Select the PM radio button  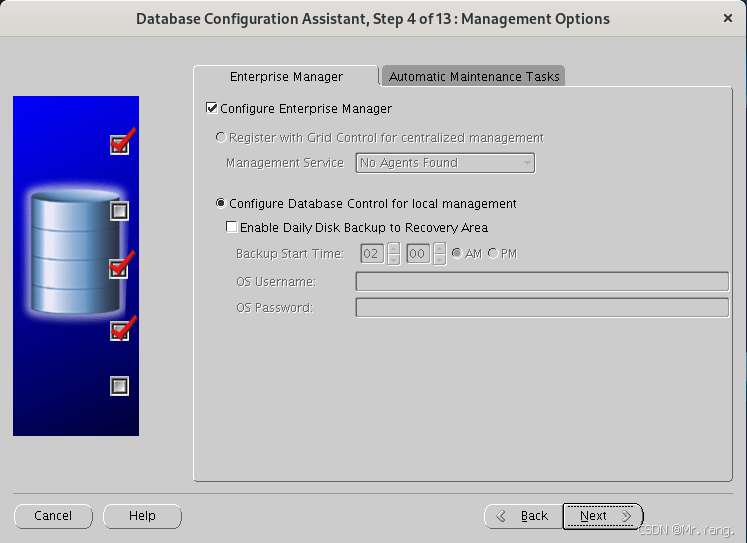coord(493,253)
